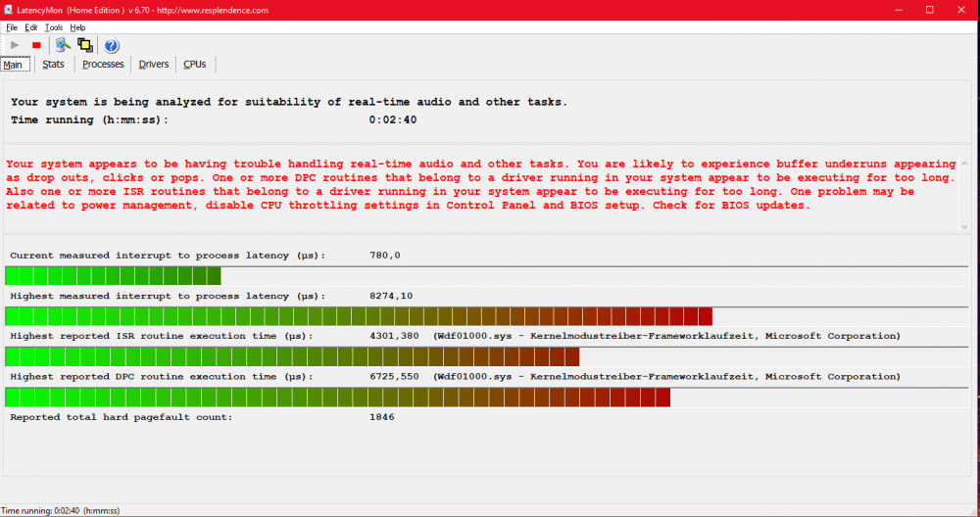980x517 pixels.
Task: Click the red Stop monitoring icon
Action: (36, 45)
